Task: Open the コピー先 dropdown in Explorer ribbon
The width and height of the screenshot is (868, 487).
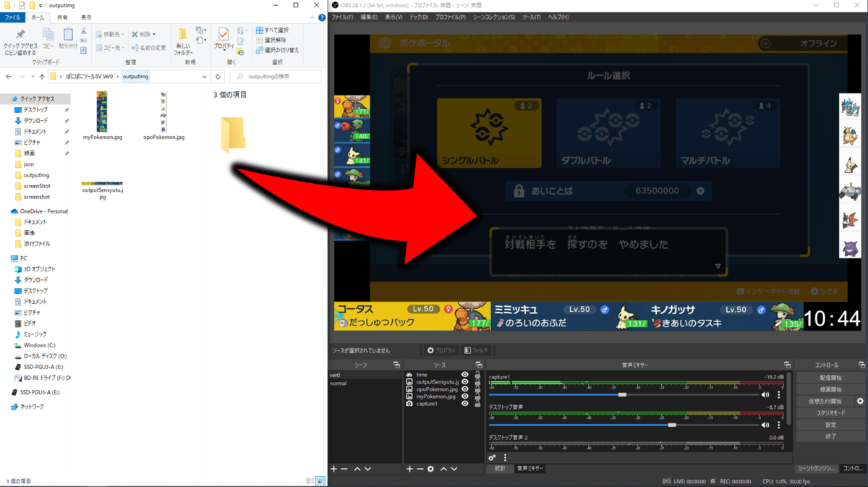Action: (122, 48)
